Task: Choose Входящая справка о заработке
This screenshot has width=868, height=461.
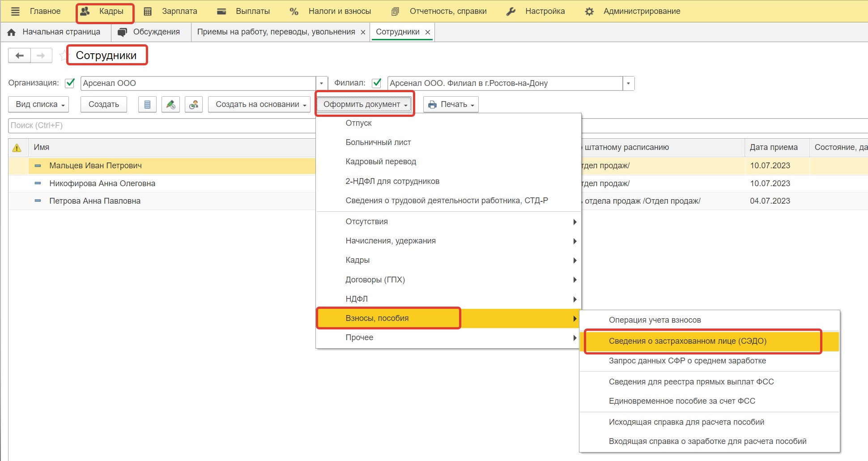Action: pyautogui.click(x=710, y=441)
